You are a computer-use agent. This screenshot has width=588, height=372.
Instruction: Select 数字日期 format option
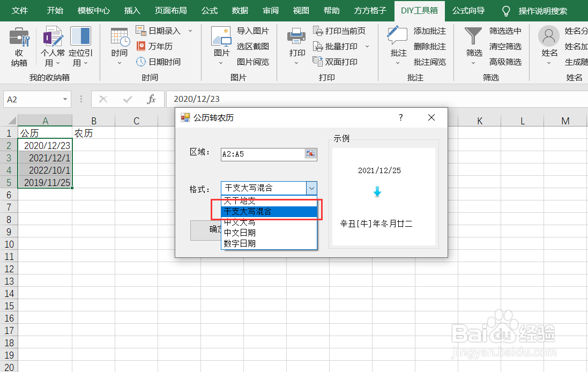point(269,243)
